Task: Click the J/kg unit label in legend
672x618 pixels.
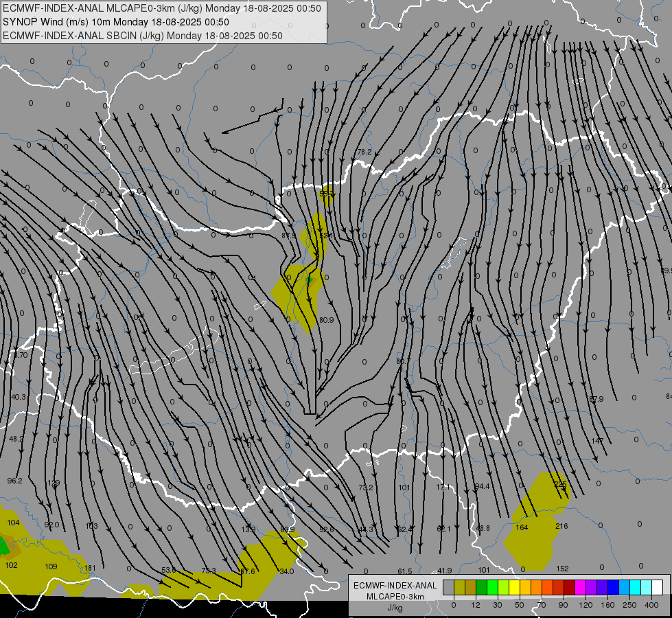Action: [395, 608]
